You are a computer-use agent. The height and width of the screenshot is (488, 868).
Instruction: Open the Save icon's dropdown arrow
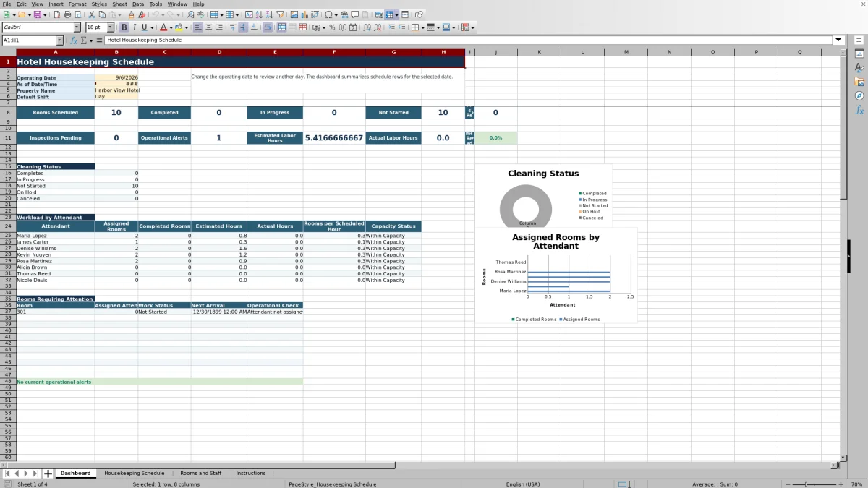coord(45,14)
